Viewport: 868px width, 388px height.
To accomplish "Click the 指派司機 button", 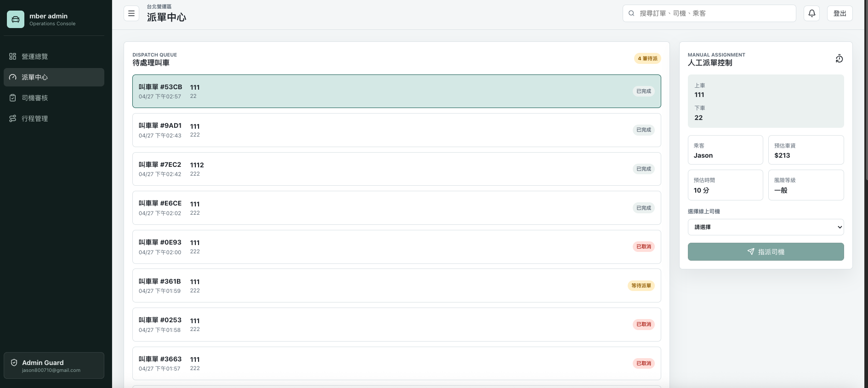I will pos(766,252).
